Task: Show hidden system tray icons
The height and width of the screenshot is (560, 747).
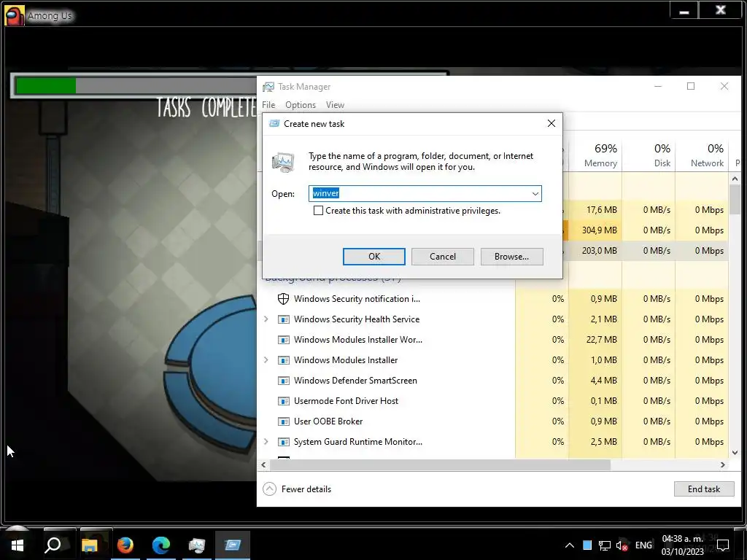Action: tap(569, 545)
